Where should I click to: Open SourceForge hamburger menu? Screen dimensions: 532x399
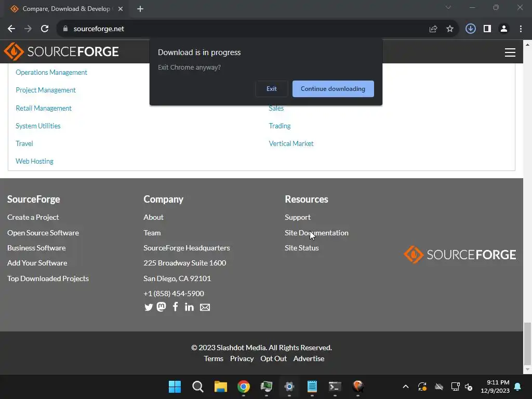(x=510, y=52)
